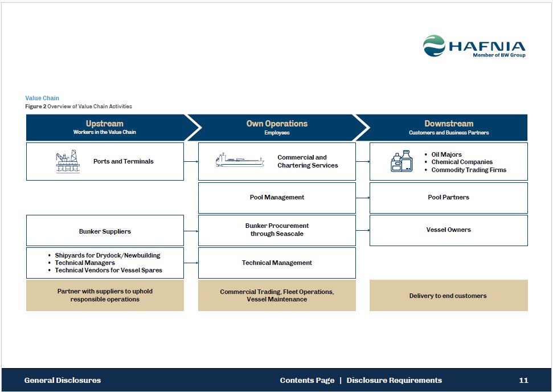Click the Pool Management box
This screenshot has height=392, width=553.
click(x=277, y=198)
